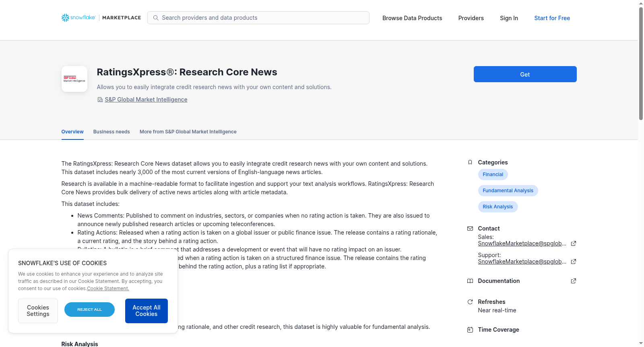Click the Contact envelope icon
Viewport: 644px width, 347px height.
pos(470,229)
